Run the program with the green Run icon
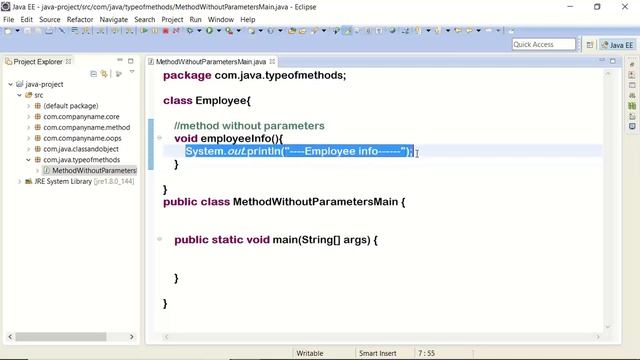640x360 pixels. [x=209, y=31]
